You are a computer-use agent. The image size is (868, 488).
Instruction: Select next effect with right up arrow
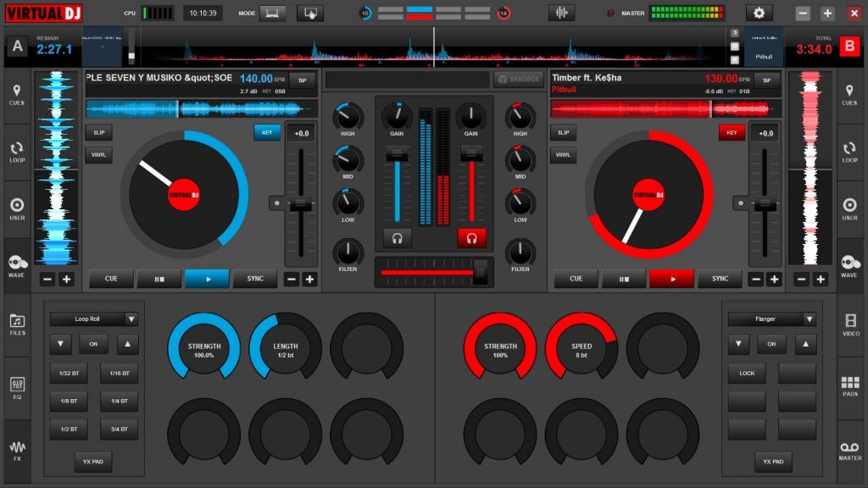805,344
